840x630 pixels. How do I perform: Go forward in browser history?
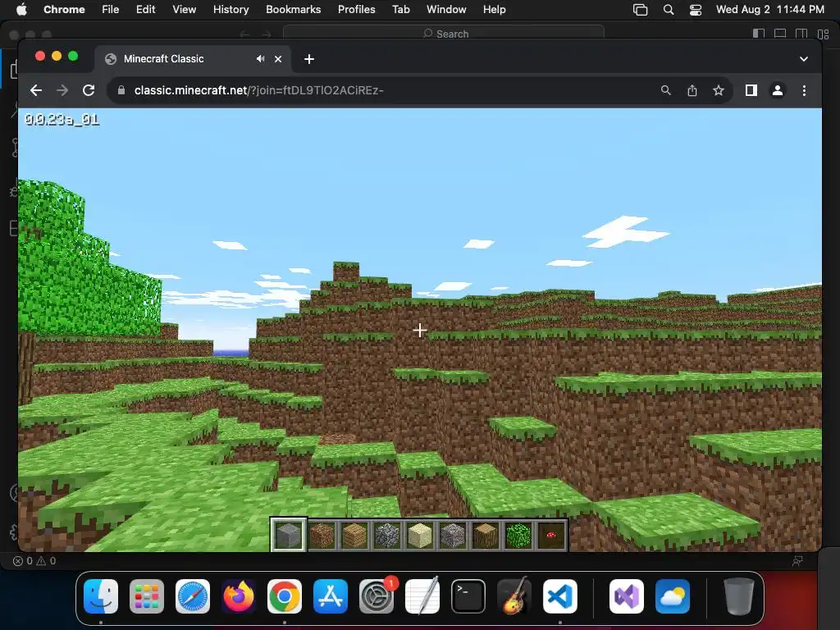[62, 90]
